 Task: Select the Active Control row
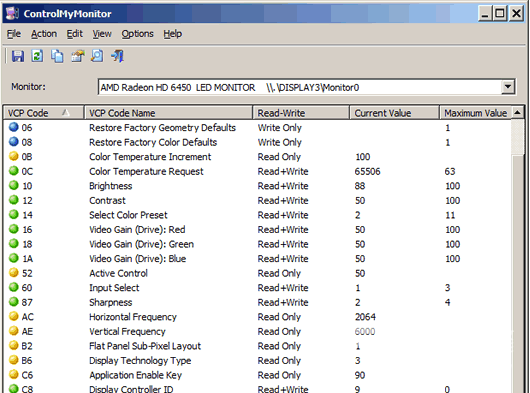[257, 273]
